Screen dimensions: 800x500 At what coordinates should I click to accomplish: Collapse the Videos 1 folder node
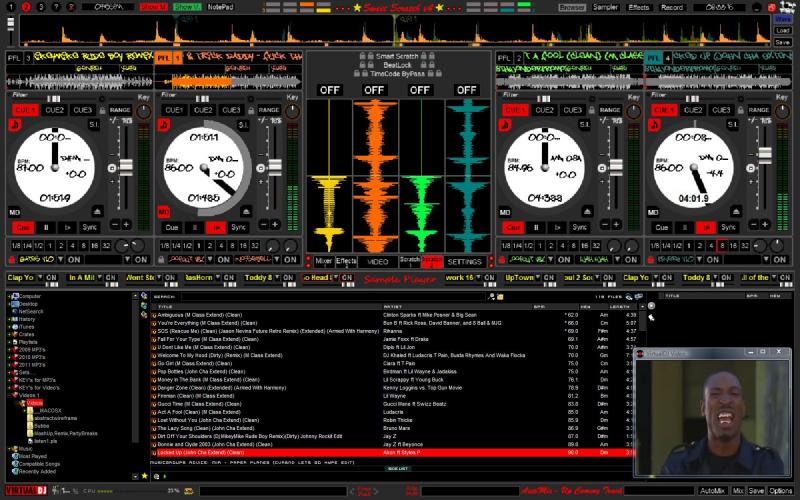tap(9, 395)
